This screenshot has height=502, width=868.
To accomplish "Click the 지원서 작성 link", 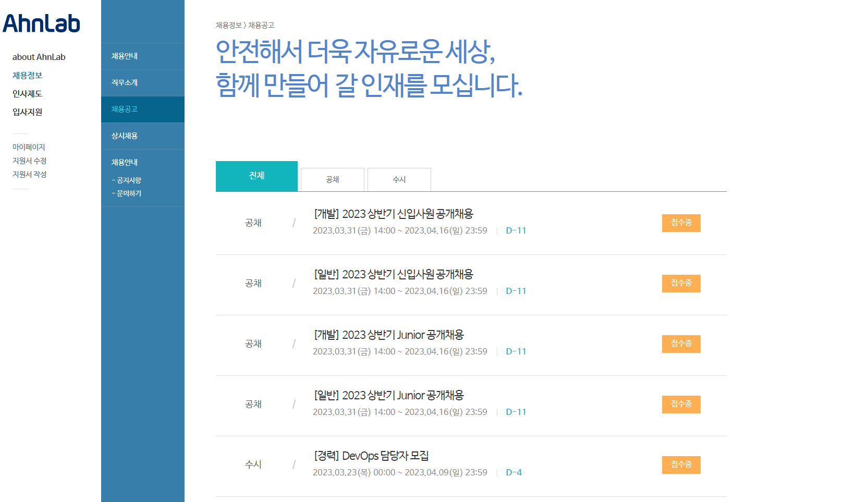I will click(x=29, y=174).
